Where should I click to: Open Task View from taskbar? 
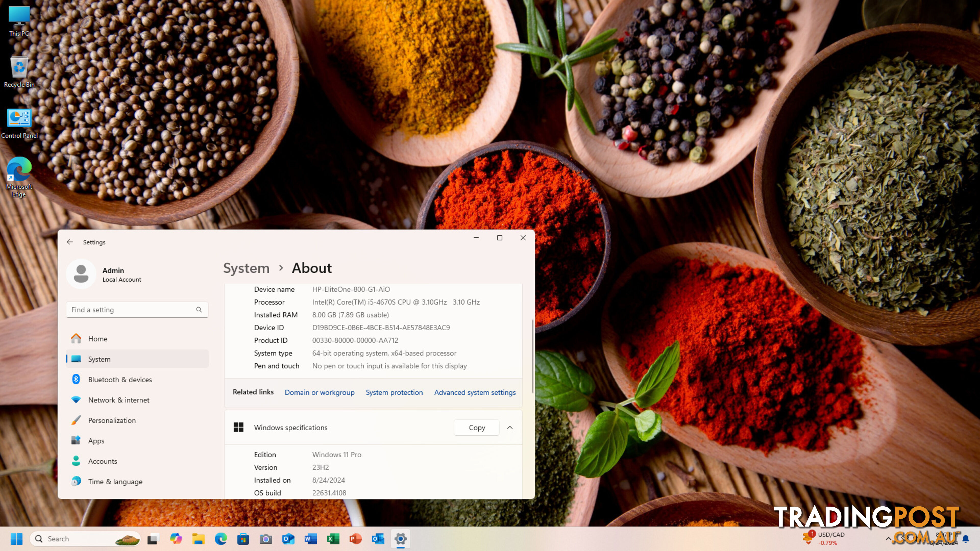(x=153, y=539)
